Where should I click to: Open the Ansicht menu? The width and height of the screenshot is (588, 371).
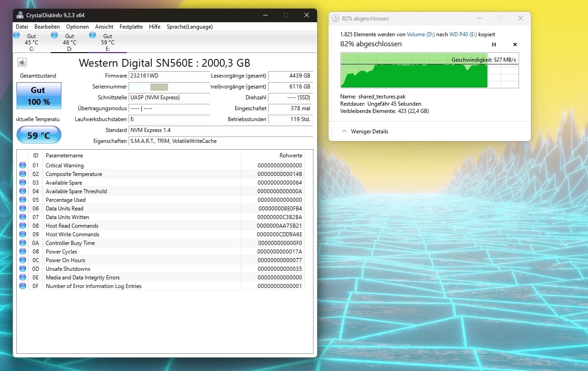point(104,27)
